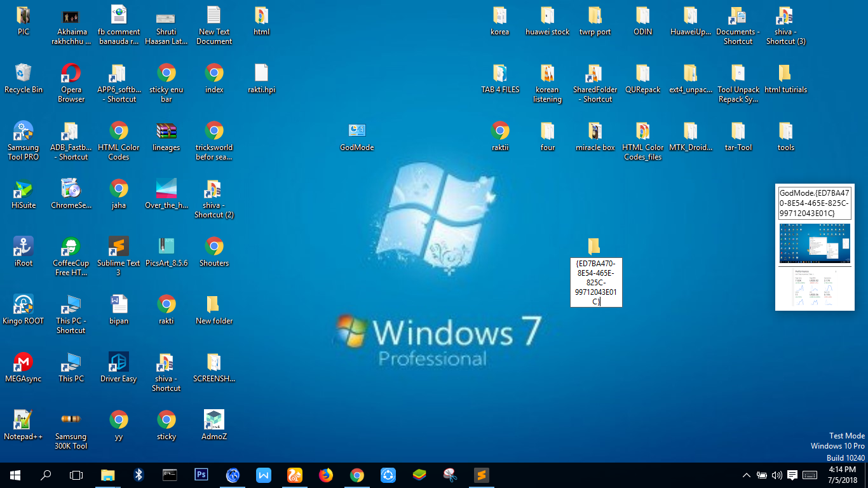This screenshot has width=868, height=488.
Task: Select the Sublime Text 3 desktop shortcut
Action: tap(119, 257)
